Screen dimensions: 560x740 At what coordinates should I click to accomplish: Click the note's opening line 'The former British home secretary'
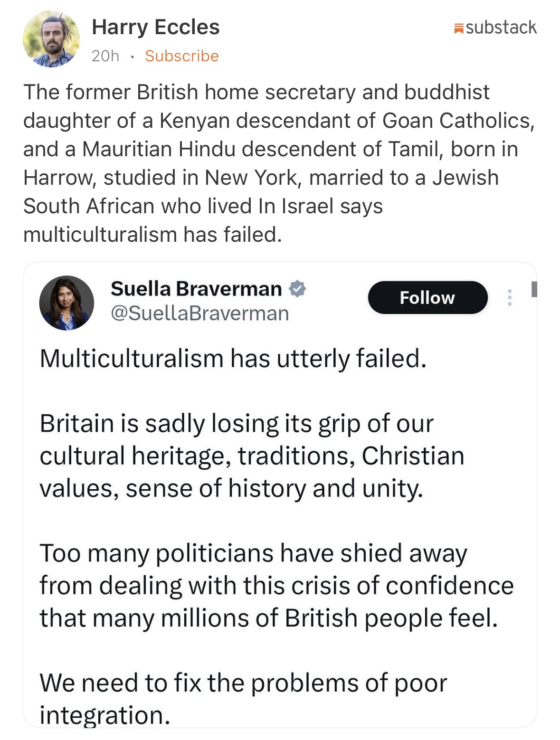(190, 92)
